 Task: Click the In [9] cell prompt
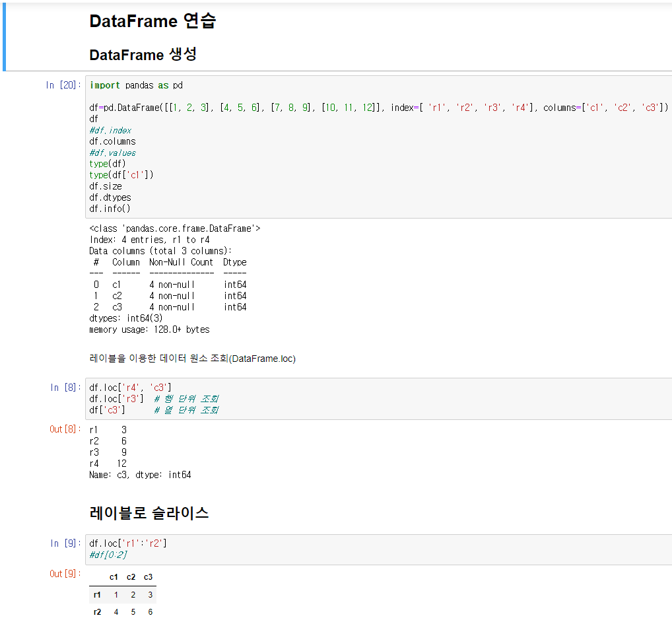tap(65, 543)
